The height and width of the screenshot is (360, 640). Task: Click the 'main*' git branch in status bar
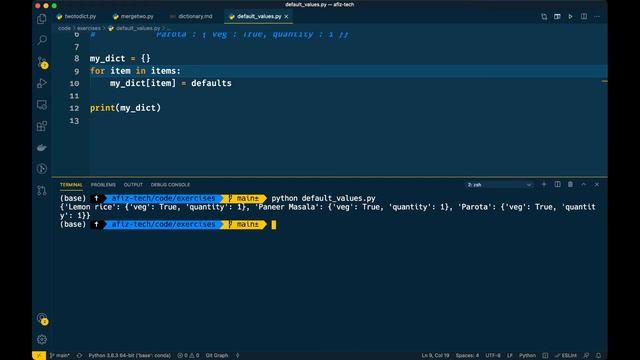[x=60, y=356]
